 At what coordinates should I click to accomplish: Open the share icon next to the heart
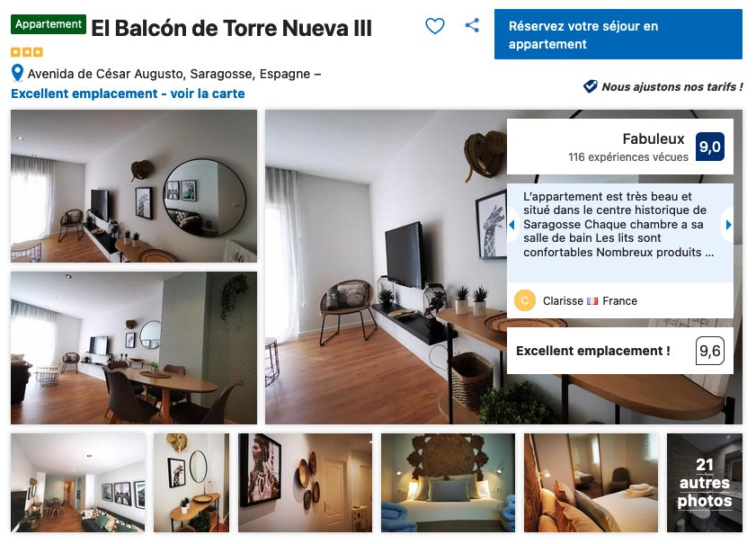tap(472, 25)
